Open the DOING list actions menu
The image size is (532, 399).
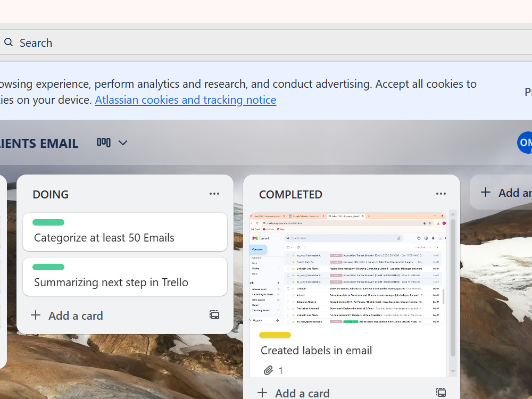[x=214, y=194]
